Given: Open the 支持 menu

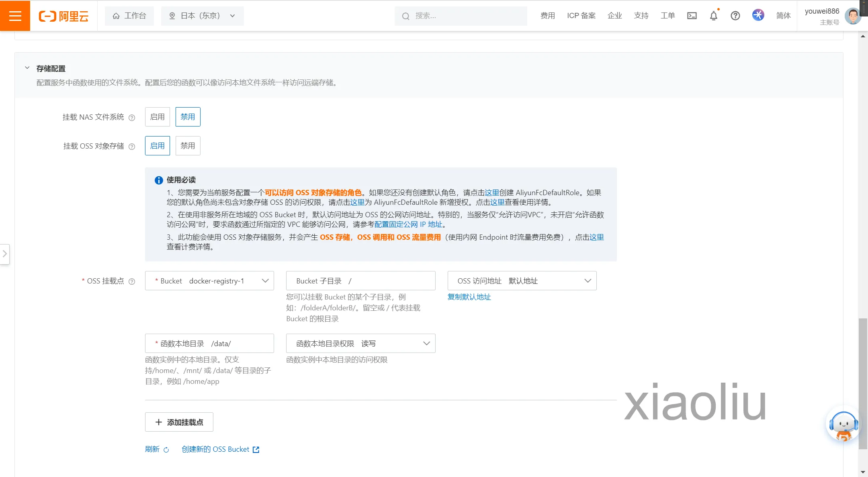Looking at the screenshot, I should [x=641, y=16].
